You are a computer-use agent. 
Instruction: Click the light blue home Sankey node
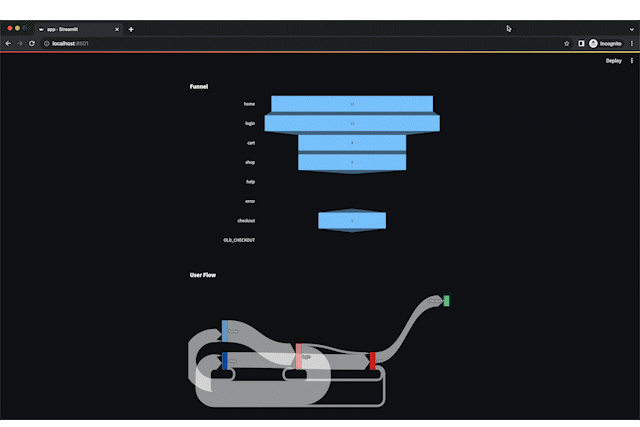[224, 331]
